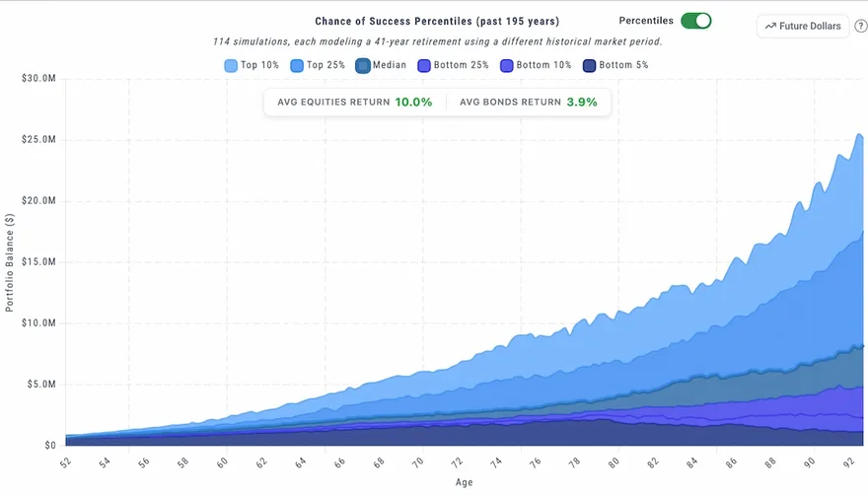Click the 114 simulations subtitle text
This screenshot has width=868, height=498.
(437, 41)
